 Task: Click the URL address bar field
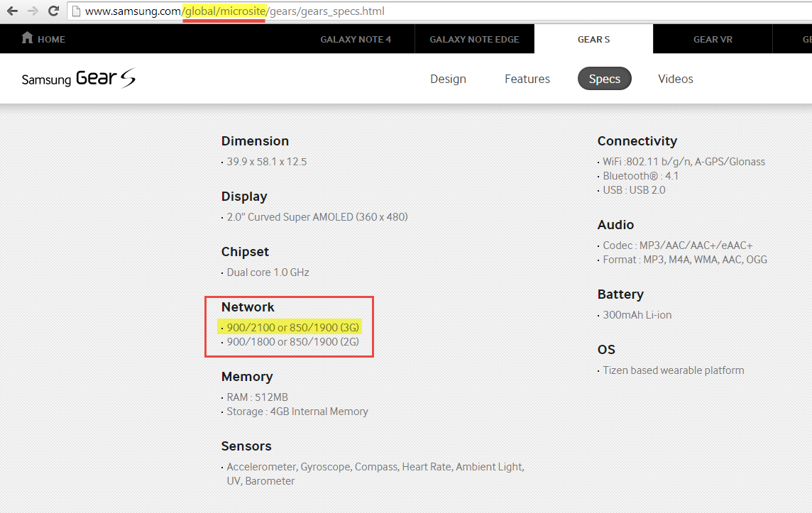(x=439, y=11)
